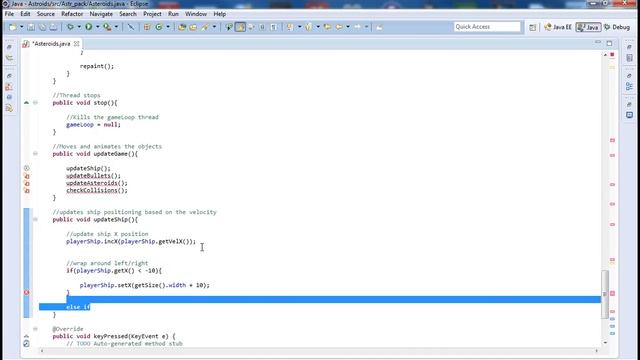This screenshot has width=640, height=360.
Task: Click the green Run button
Action: [89, 27]
